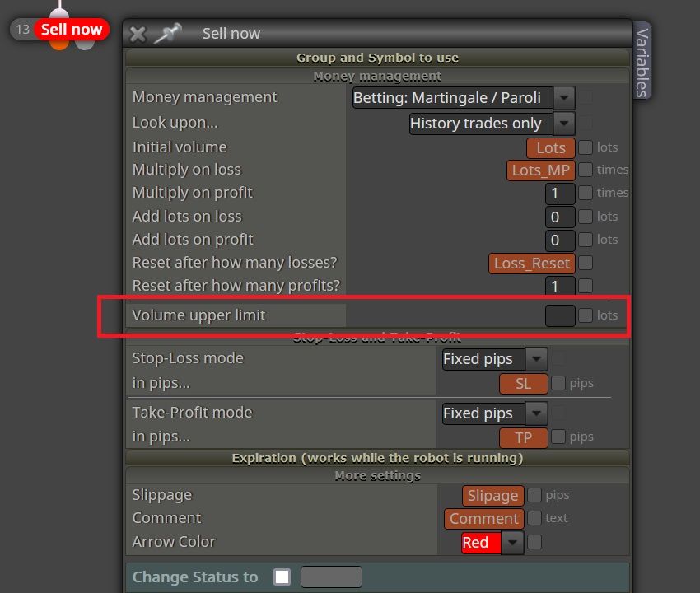Screen dimensions: 700x593
Task: Edit the Lots variable for Initial volume
Action: coord(550,148)
